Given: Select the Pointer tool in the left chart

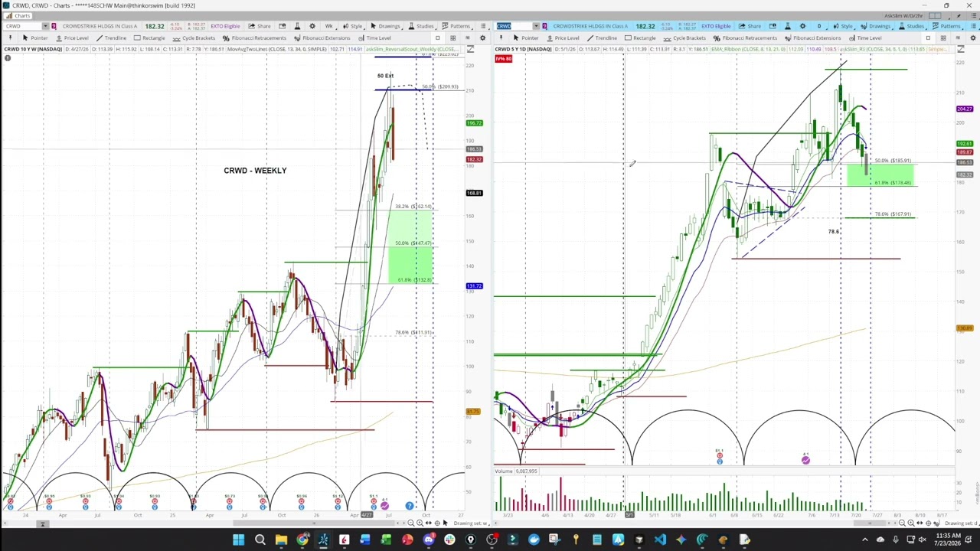Looking at the screenshot, I should click(x=35, y=38).
